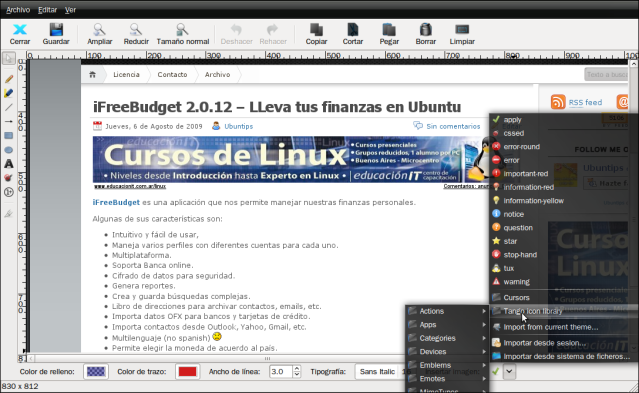
Task: Expand the Actions submenu
Action: click(x=447, y=311)
